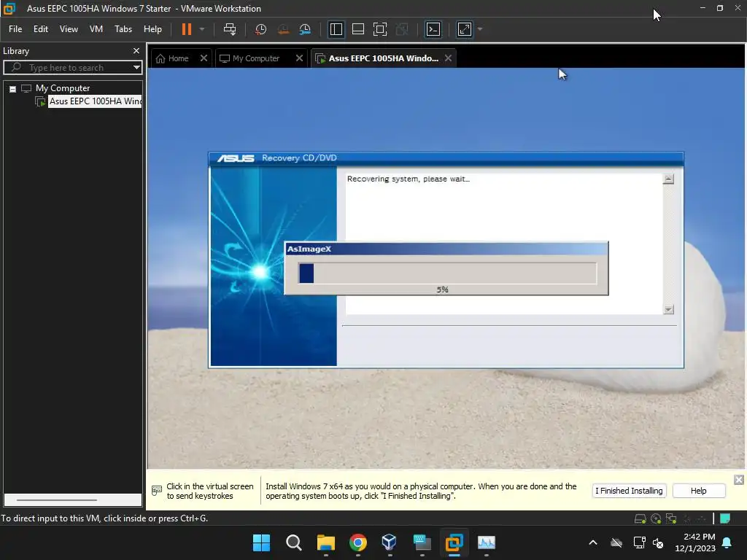This screenshot has height=560, width=747.
Task: Toggle the library sidebar view
Action: (x=336, y=29)
